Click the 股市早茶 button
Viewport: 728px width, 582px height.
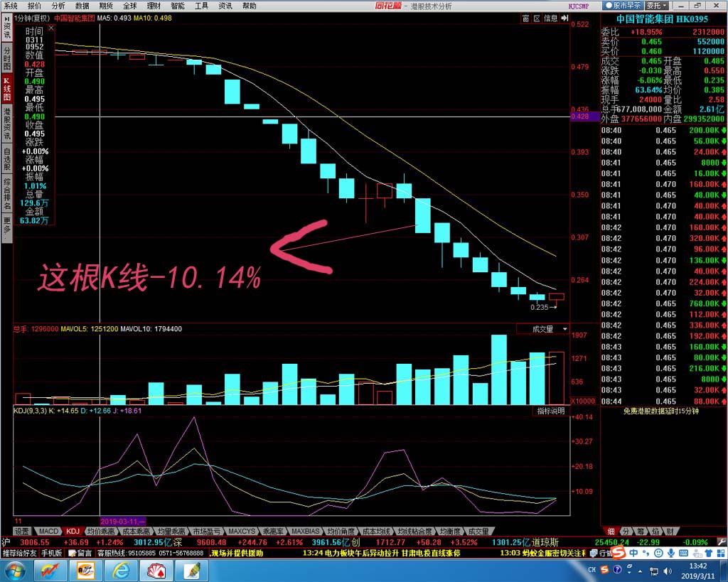tap(623, 6)
